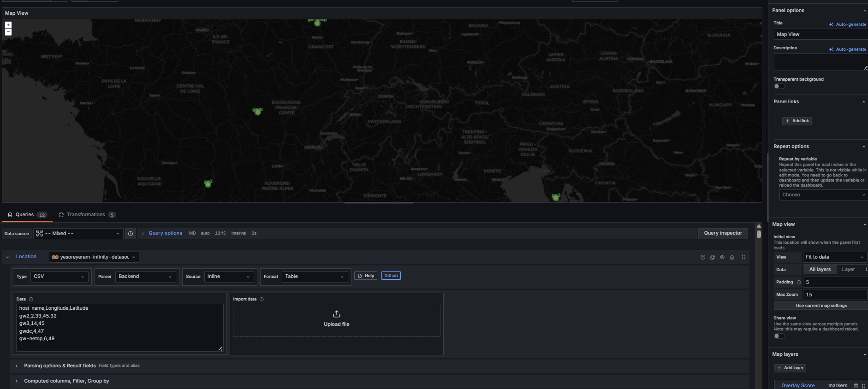The height and width of the screenshot is (389, 868).
Task: Delete the Overlay Score layer
Action: coord(856,386)
